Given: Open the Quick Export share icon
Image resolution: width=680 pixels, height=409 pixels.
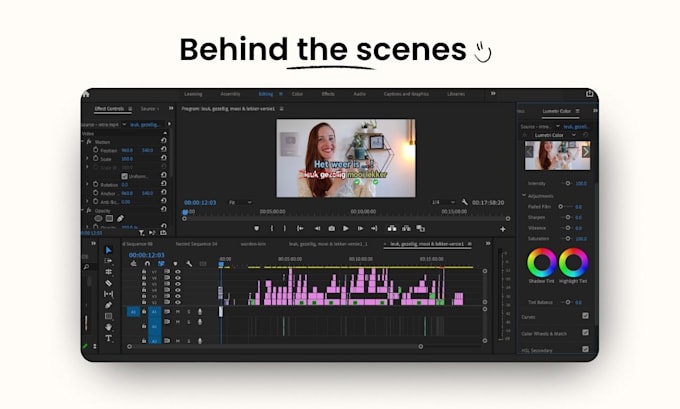Looking at the screenshot, I should click(x=589, y=94).
